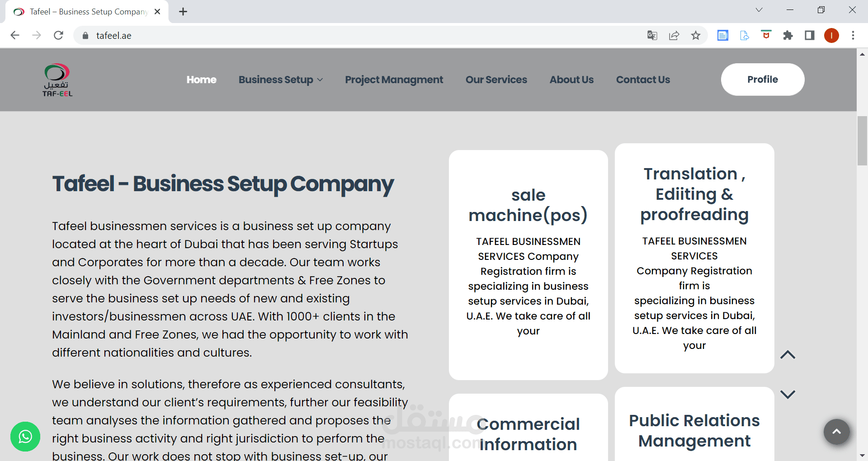This screenshot has height=461, width=868.
Task: Click the scrollbar up arrow
Action: (862, 54)
